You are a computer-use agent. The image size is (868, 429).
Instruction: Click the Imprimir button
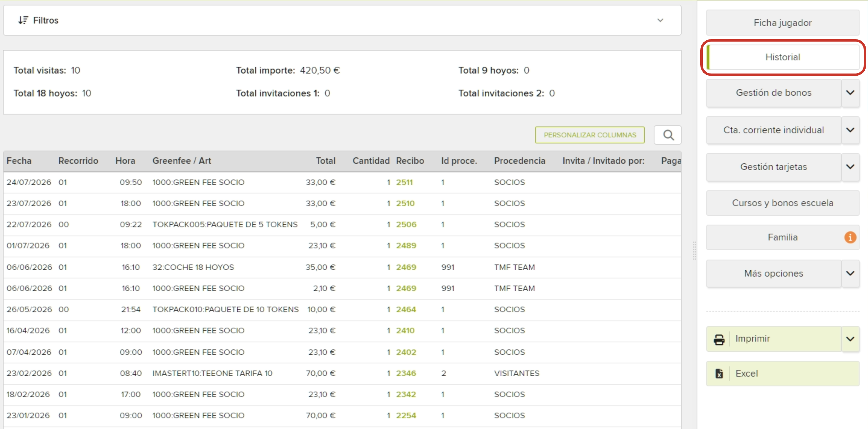pos(774,339)
